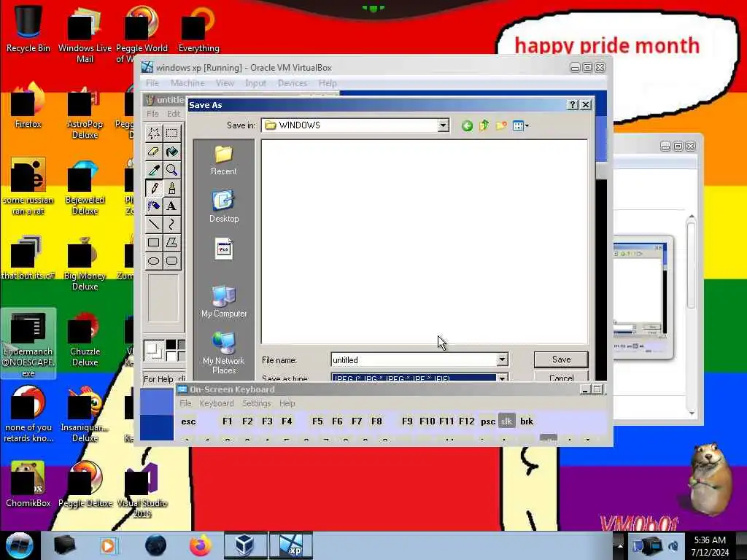Screen dimensions: 747x560
Task: Expand the Save in WINDOWS folder dropdown
Action: point(443,125)
